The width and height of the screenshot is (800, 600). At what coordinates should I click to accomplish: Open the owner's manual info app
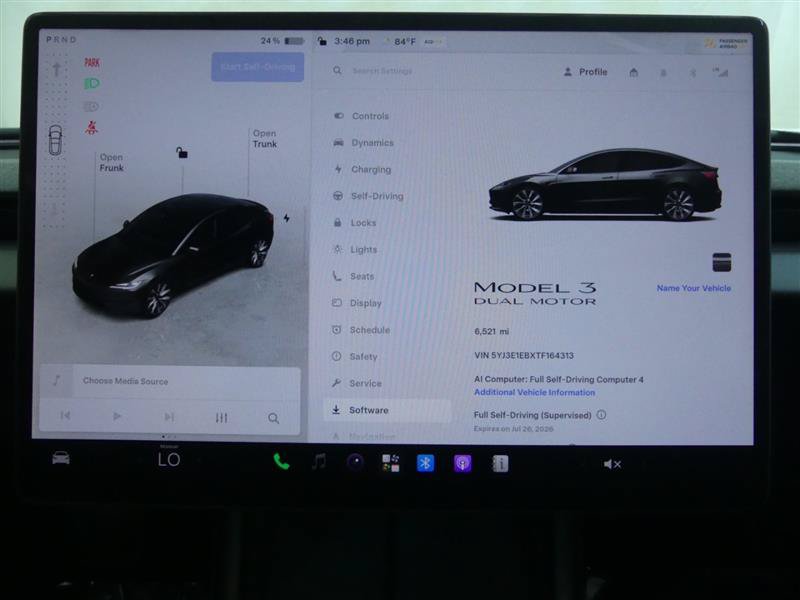[500, 464]
